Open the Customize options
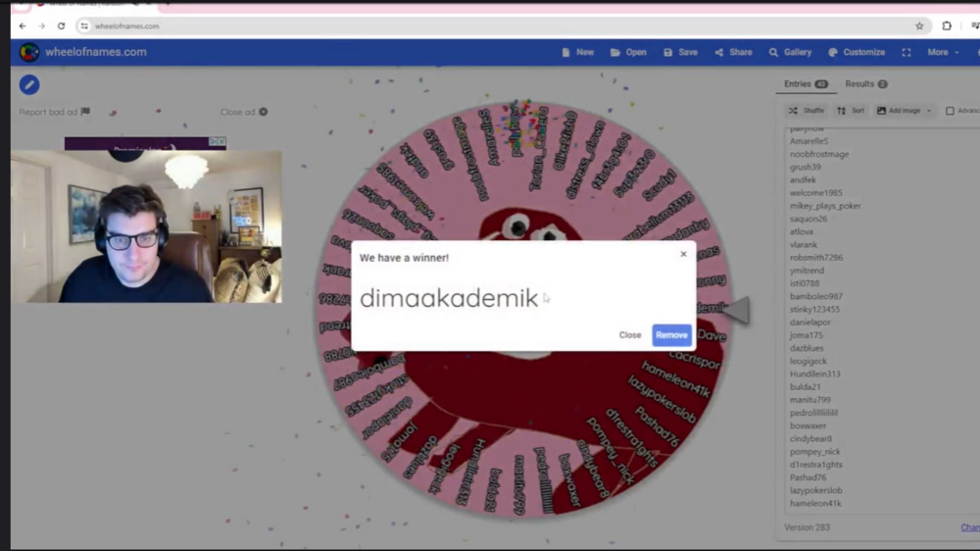Screen dimensions: 980x551 click(857, 53)
